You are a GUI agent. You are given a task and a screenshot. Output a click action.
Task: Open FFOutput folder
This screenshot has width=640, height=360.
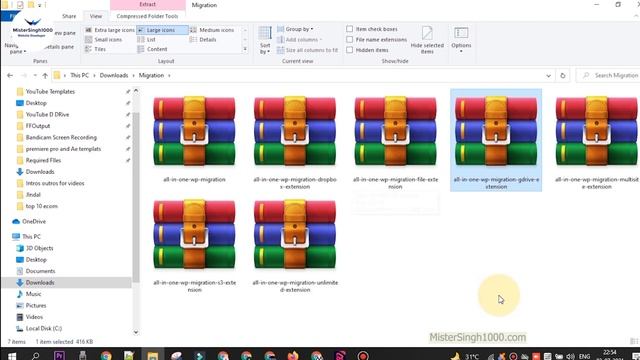[x=38, y=126]
